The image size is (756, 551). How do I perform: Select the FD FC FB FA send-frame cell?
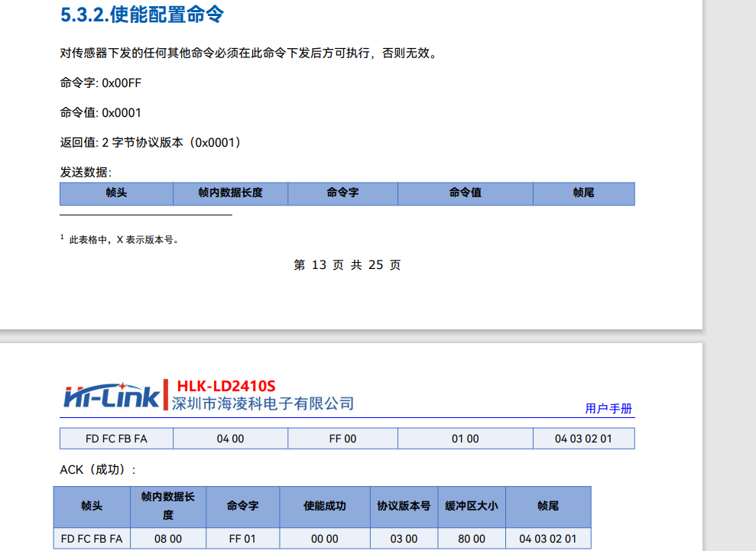click(116, 439)
